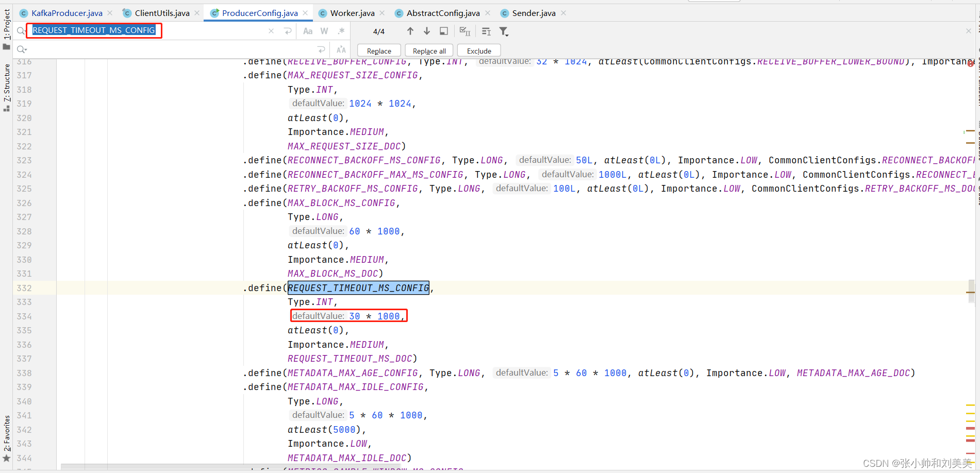Click the Exclude button
The width and height of the screenshot is (980, 473).
(x=479, y=50)
